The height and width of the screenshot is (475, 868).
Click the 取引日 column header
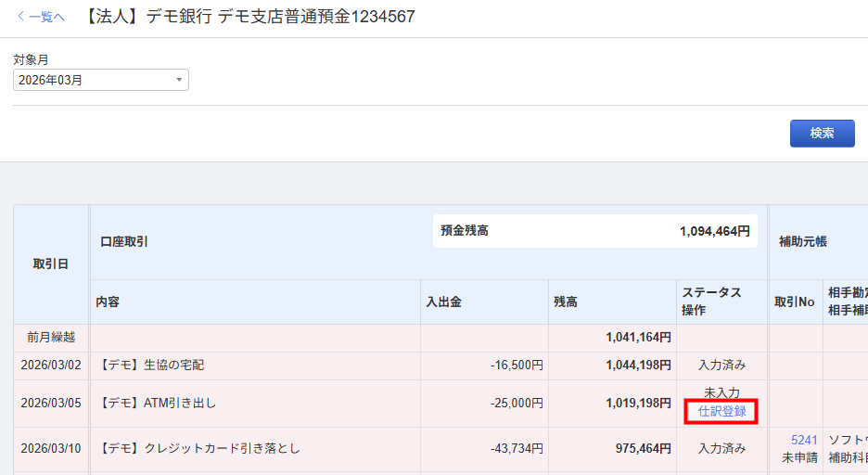coord(51,264)
